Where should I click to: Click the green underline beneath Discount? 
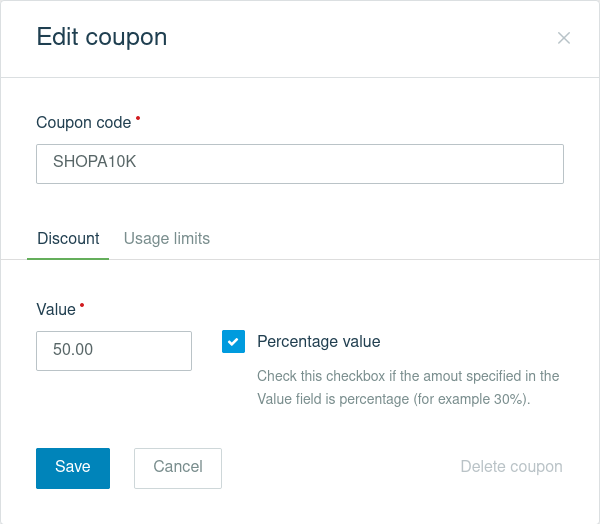[68, 259]
